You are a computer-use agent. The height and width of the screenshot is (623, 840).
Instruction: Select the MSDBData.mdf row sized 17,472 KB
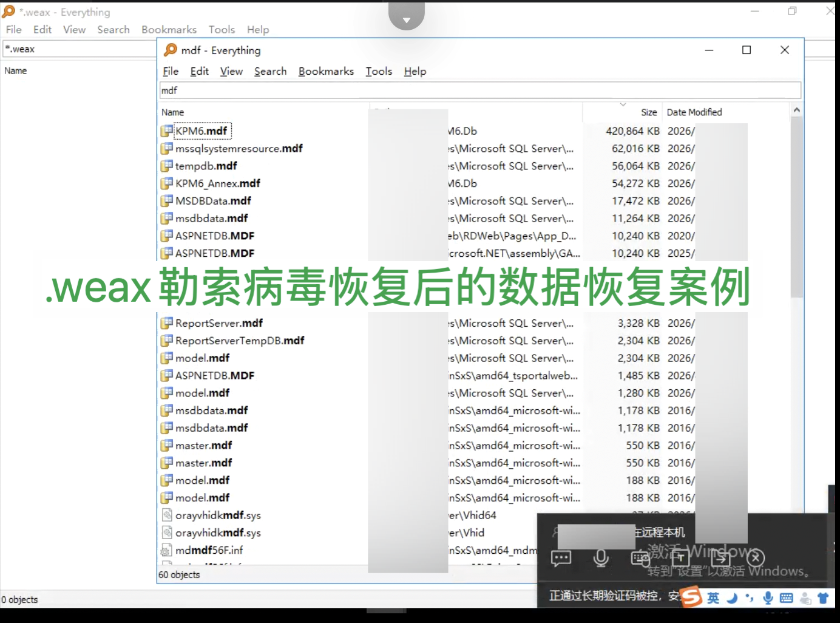pos(474,201)
